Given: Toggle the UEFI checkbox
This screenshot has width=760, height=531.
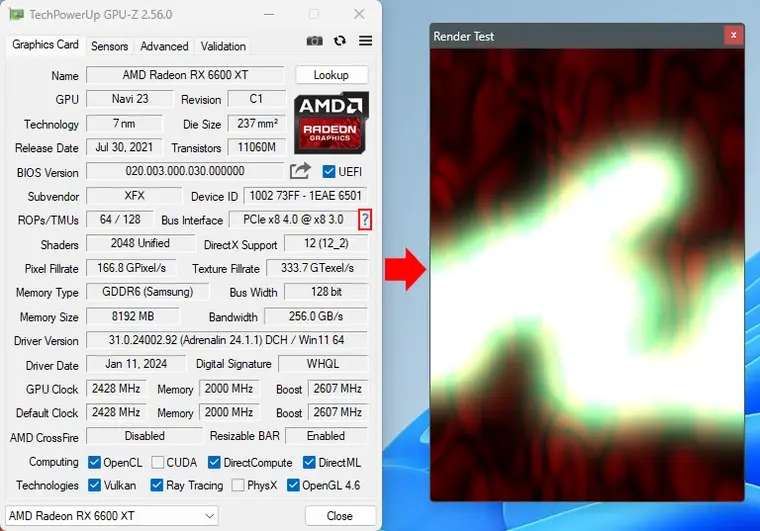Looking at the screenshot, I should [x=329, y=172].
